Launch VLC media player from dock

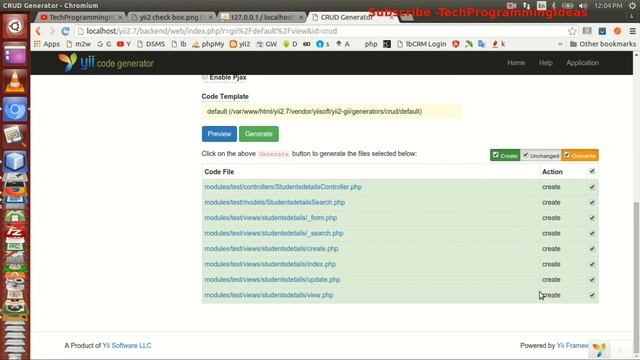pyautogui.click(x=15, y=81)
